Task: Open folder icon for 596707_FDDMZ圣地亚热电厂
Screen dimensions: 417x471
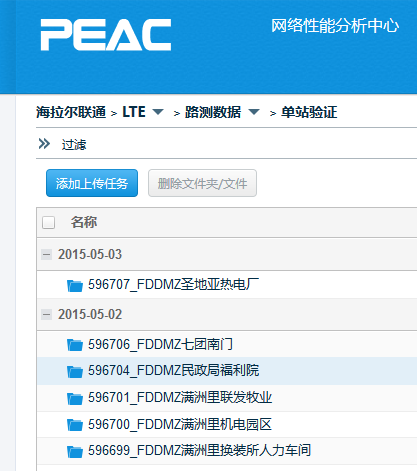Action: [75, 285]
